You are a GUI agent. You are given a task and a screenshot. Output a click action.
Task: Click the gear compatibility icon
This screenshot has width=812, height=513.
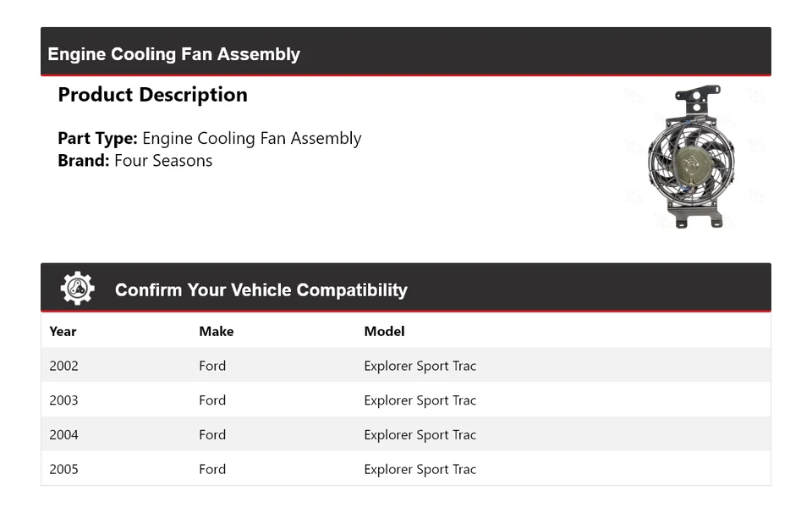point(77,289)
